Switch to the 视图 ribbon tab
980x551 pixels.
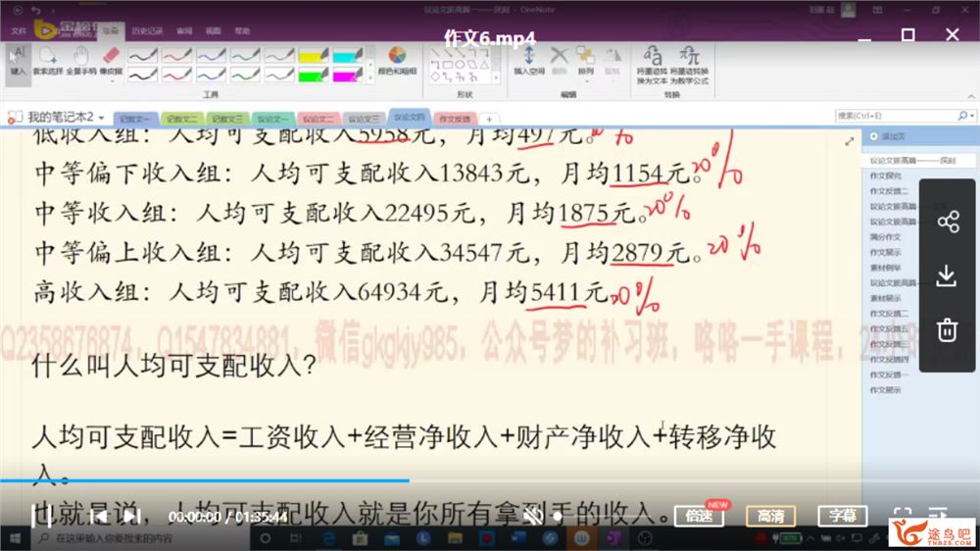pos(213,30)
